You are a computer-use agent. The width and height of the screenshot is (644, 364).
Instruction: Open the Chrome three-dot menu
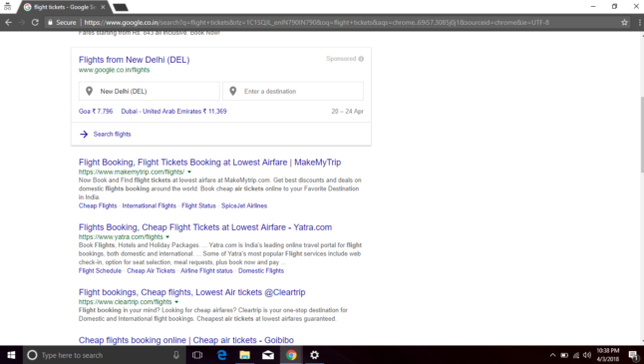click(639, 23)
